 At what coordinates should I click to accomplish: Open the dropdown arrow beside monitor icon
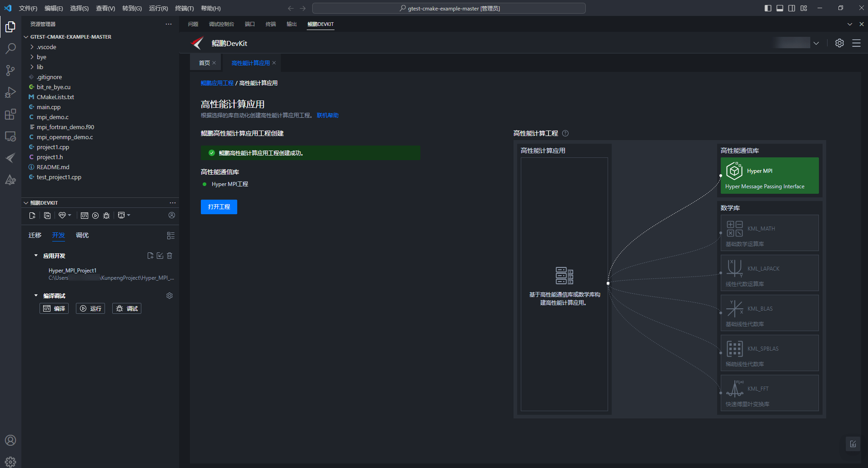pyautogui.click(x=129, y=215)
